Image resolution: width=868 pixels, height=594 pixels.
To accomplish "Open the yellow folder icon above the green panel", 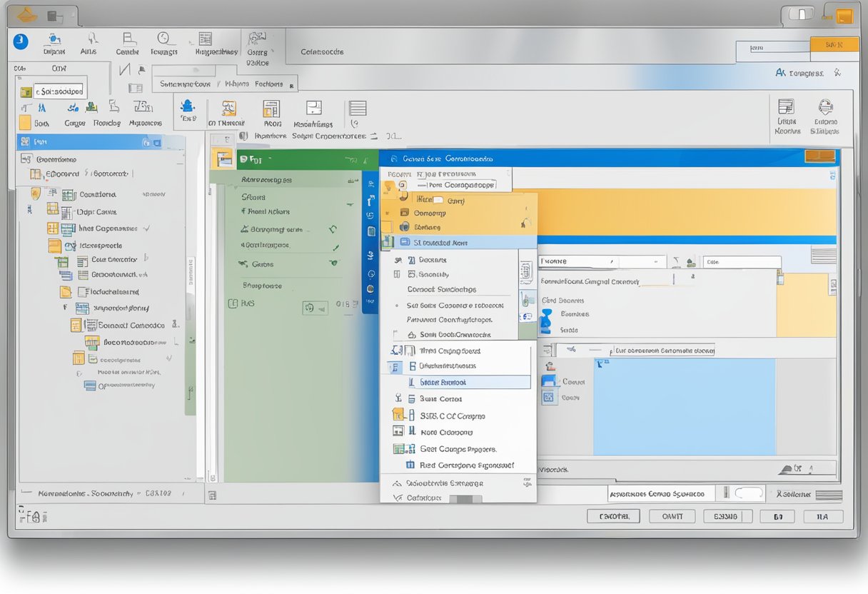I will coord(224,158).
